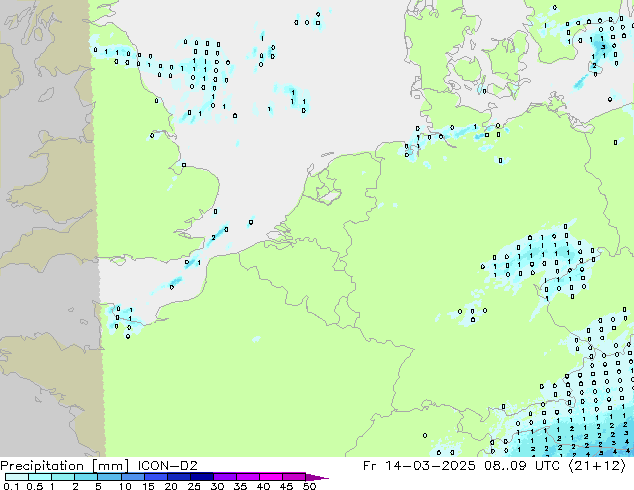Click the over-50 mm arrow tip of legend
This screenshot has width=634, height=490.
pyautogui.click(x=317, y=477)
